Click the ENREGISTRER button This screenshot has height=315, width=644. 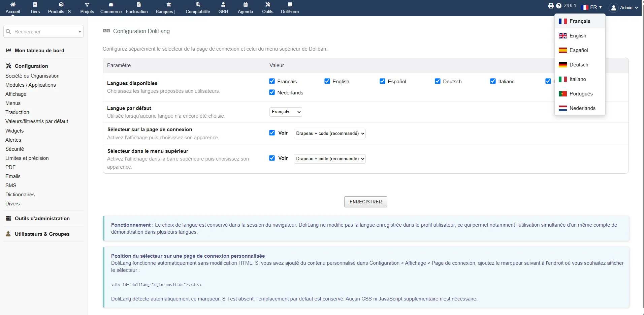tap(365, 202)
